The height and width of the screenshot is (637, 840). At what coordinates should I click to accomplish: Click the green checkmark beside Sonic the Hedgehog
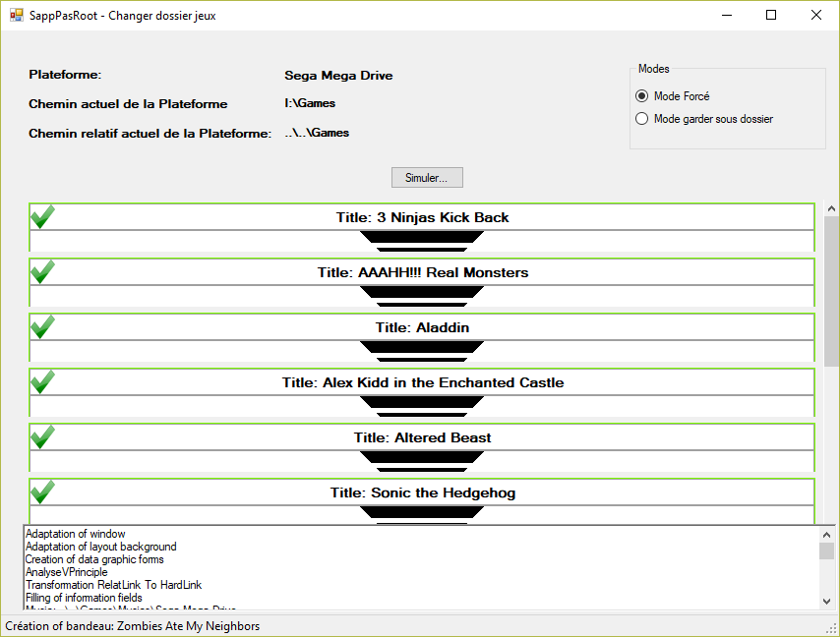pyautogui.click(x=42, y=492)
